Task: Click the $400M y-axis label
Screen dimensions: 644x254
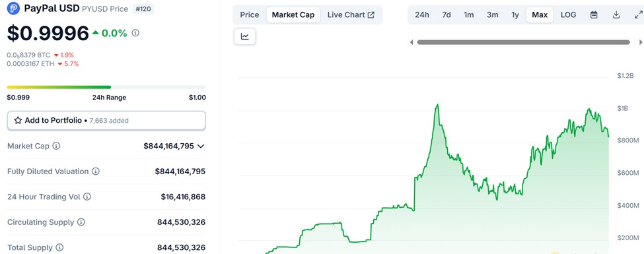Action: pyautogui.click(x=628, y=205)
